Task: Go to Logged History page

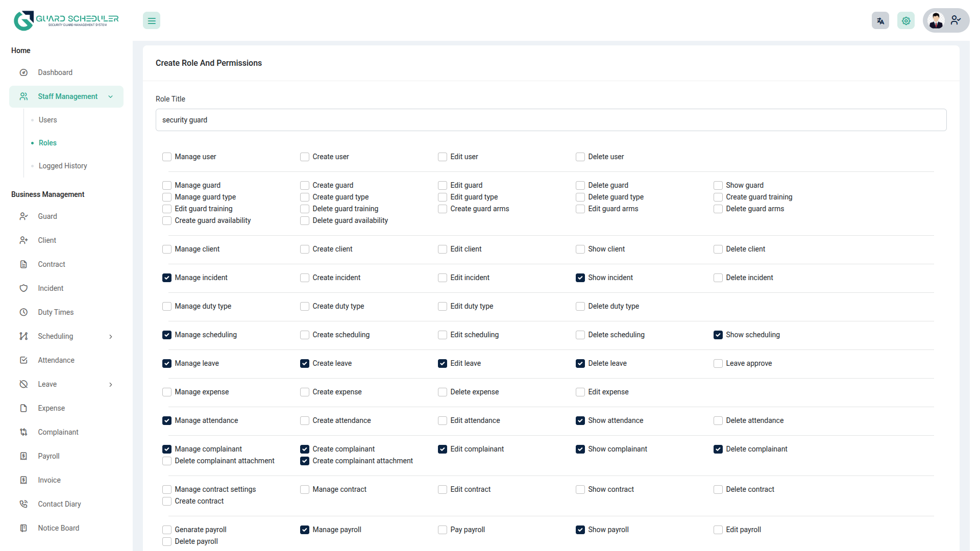Action: coord(63,166)
